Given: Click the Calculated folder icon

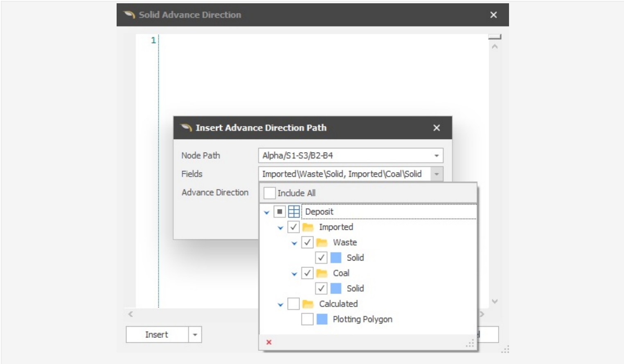Looking at the screenshot, I should pos(308,304).
